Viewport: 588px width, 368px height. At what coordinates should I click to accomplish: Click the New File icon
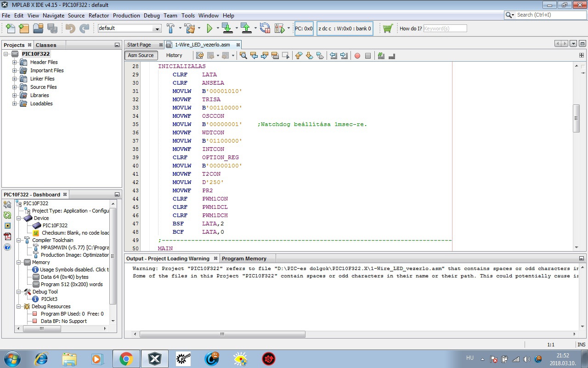click(10, 29)
